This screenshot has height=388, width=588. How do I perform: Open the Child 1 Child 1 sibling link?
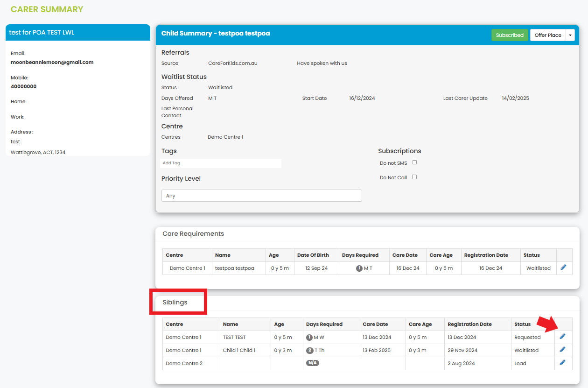point(239,350)
